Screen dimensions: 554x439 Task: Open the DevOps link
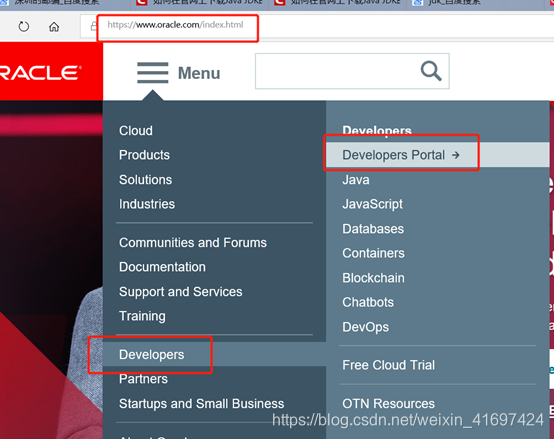pos(365,327)
